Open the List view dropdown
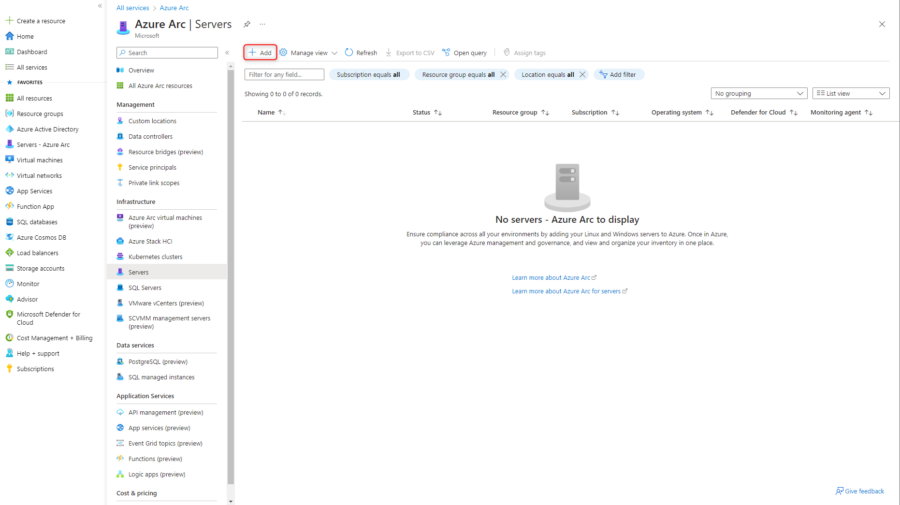Viewport: 900px width, 505px height. (851, 94)
